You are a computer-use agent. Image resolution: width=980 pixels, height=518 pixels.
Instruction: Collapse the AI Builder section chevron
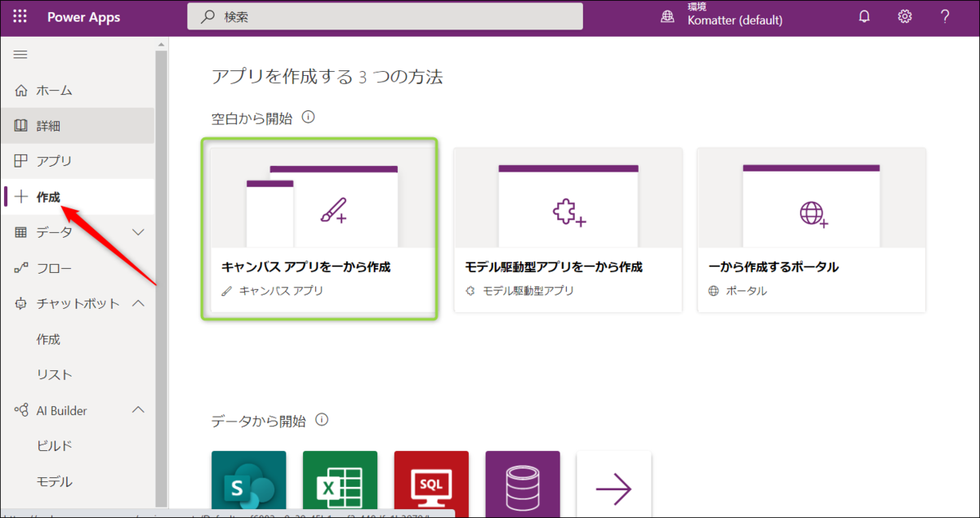coord(138,410)
